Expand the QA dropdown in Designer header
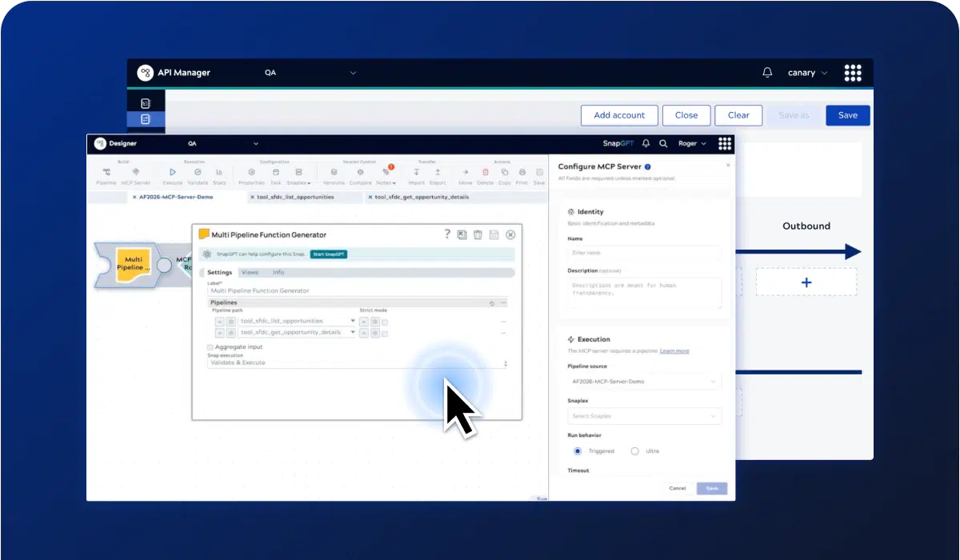This screenshot has width=960, height=560. click(256, 144)
